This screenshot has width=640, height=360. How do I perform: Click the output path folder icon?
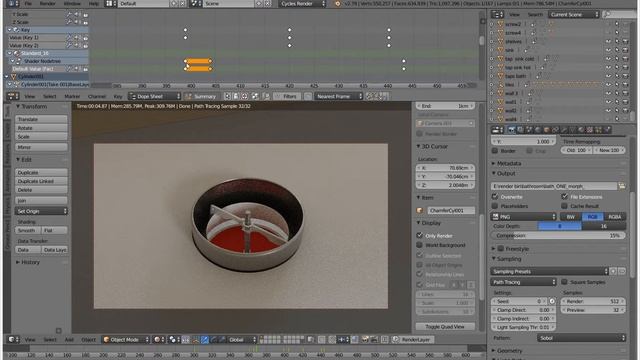(622, 186)
